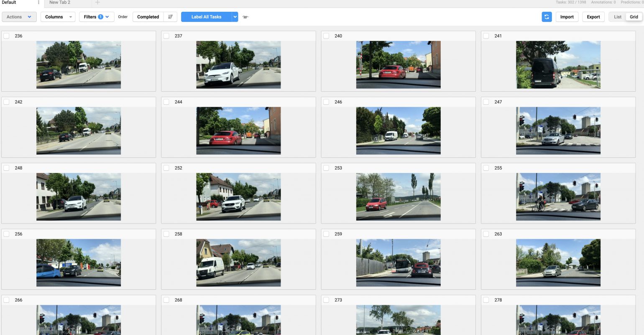644x335 pixels.
Task: Click the blue filter count badge
Action: (x=100, y=17)
